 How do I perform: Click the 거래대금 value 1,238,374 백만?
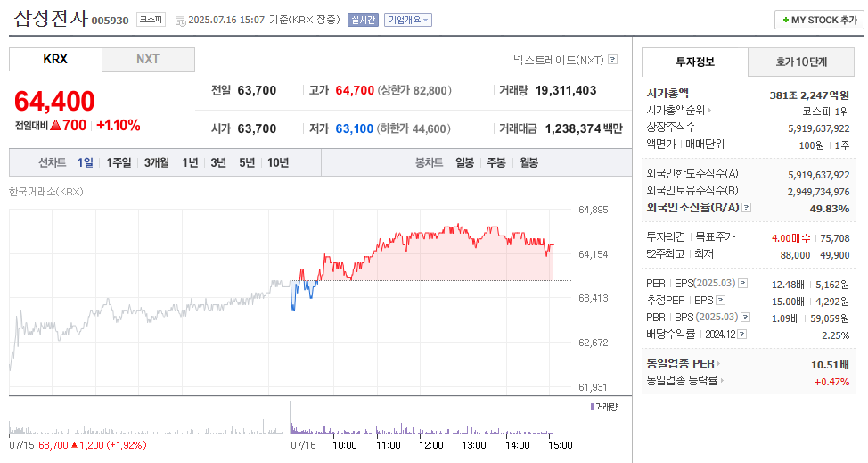tap(584, 129)
